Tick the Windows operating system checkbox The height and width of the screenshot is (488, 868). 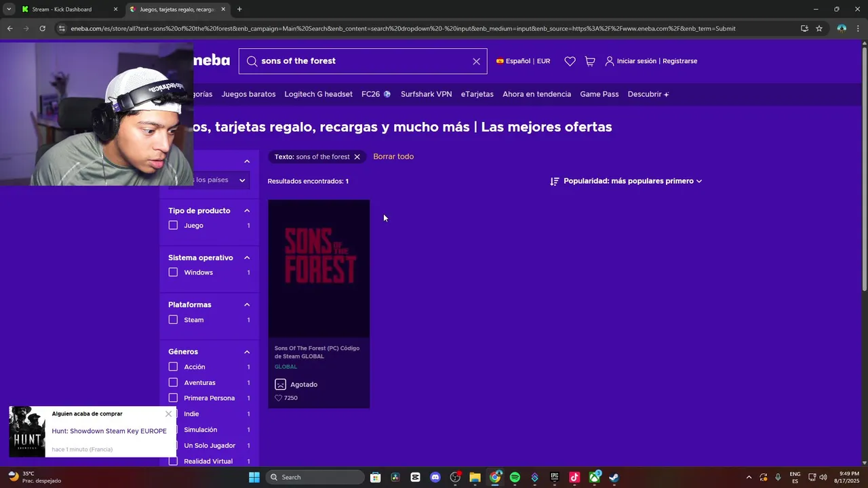pos(173,272)
